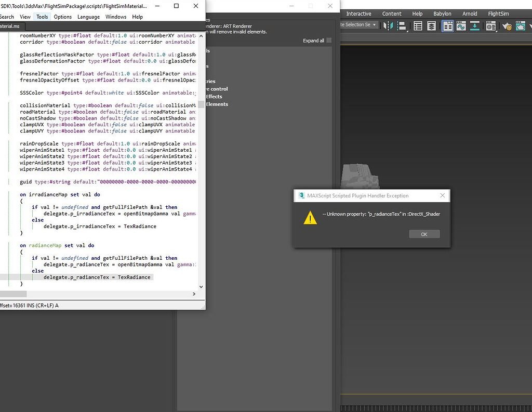Open the Material Editor icon

pyautogui.click(x=491, y=26)
